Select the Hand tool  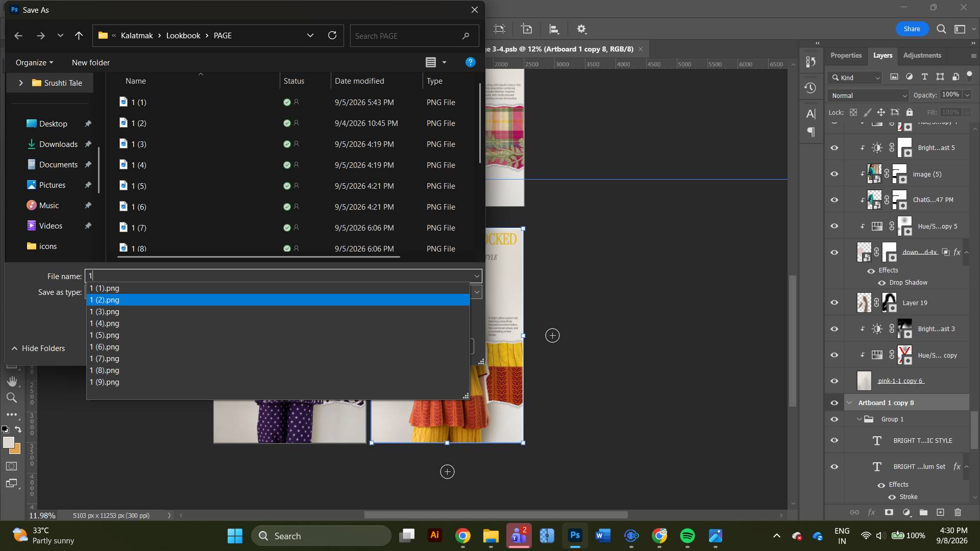12,382
